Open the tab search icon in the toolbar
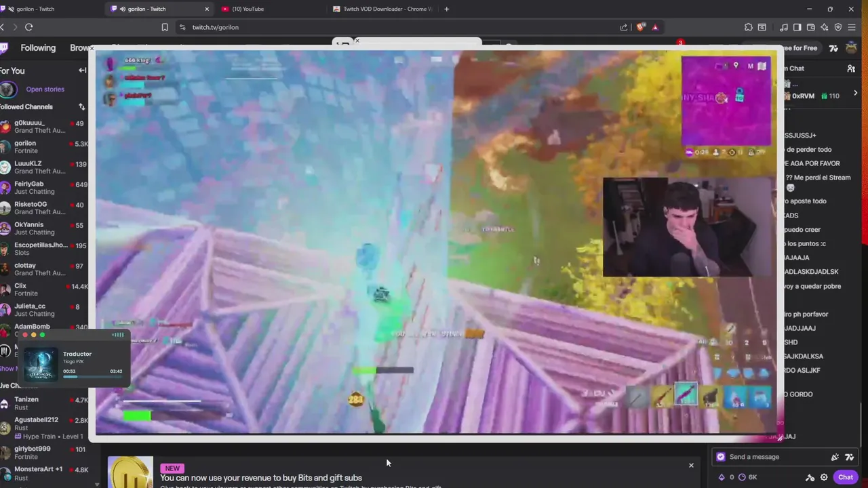 (762, 27)
